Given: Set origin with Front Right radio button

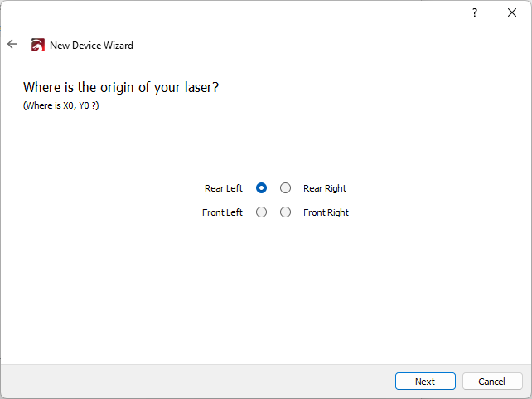Looking at the screenshot, I should pos(286,212).
